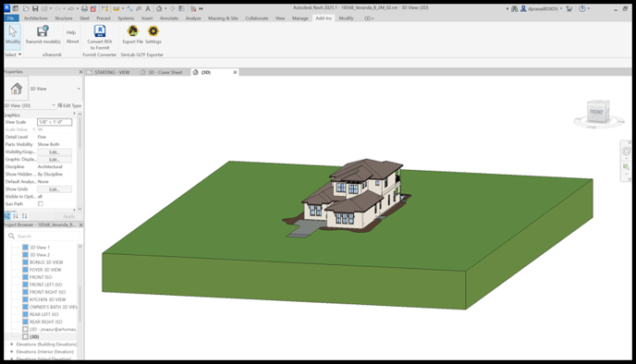Click the Edit Type button
Screen dimensions: 636x364
pos(69,105)
